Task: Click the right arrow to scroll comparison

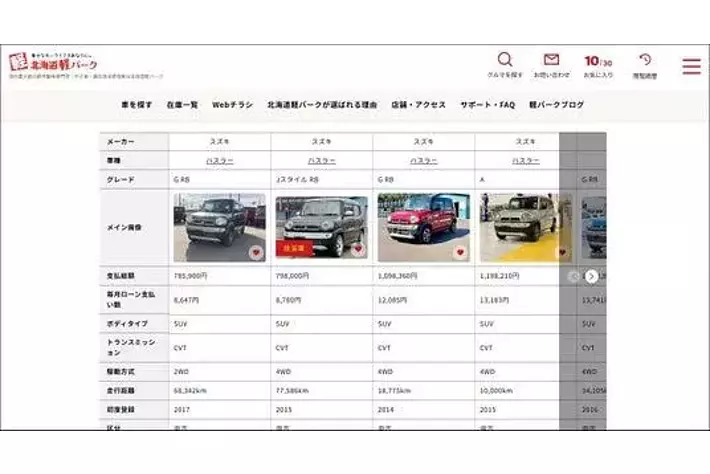Action: coord(591,276)
